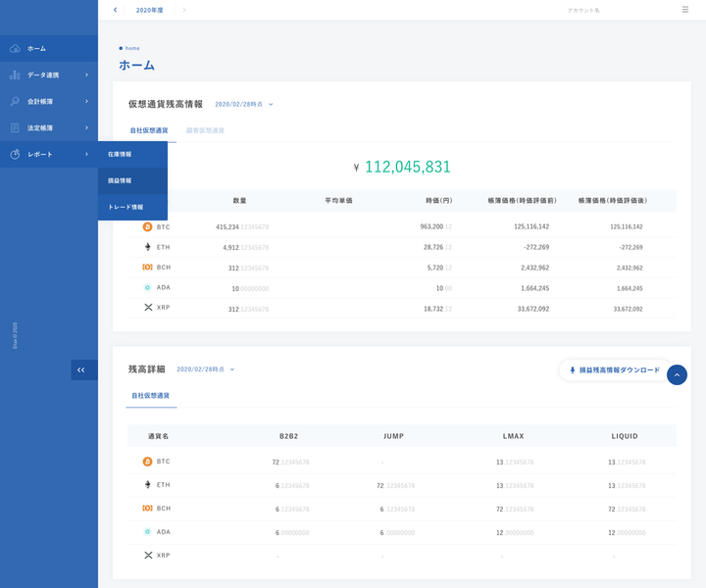This screenshot has width=706, height=588.
Task: Click the LMAX column header
Action: click(x=513, y=436)
